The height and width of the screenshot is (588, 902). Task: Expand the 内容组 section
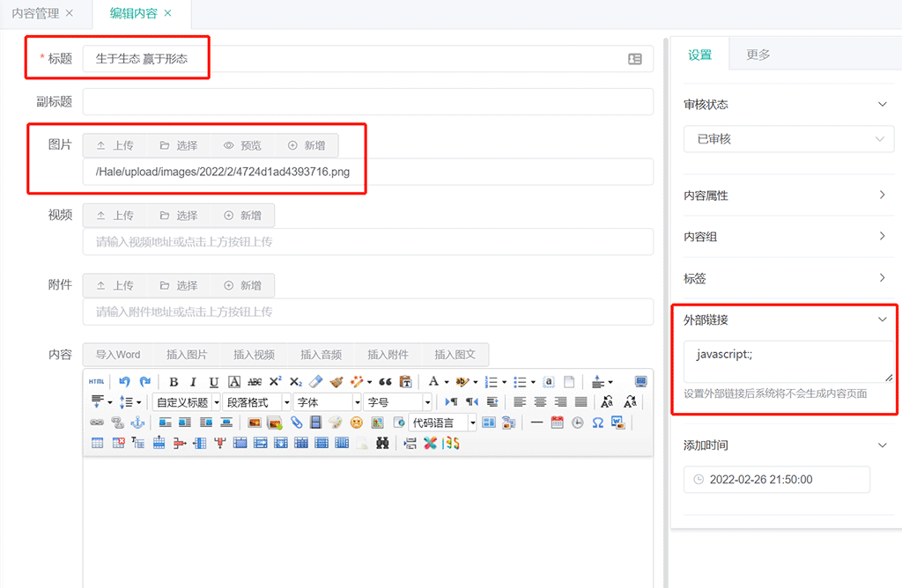(788, 237)
